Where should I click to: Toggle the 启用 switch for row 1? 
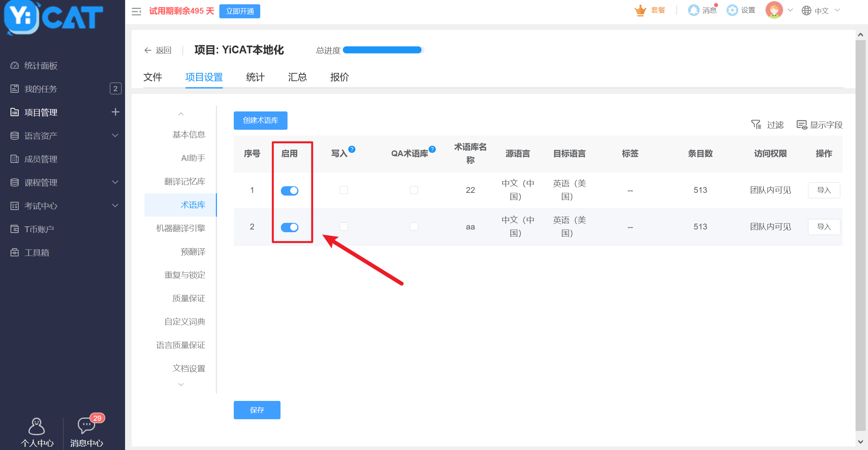pos(289,191)
